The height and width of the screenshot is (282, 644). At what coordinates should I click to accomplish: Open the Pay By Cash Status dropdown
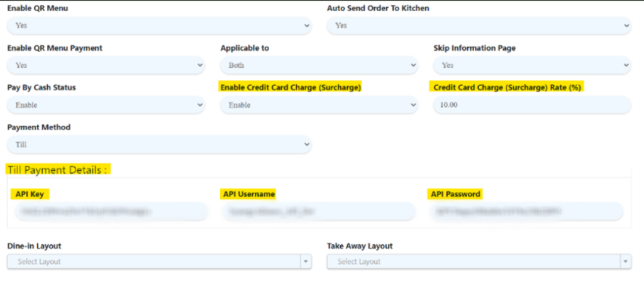106,105
